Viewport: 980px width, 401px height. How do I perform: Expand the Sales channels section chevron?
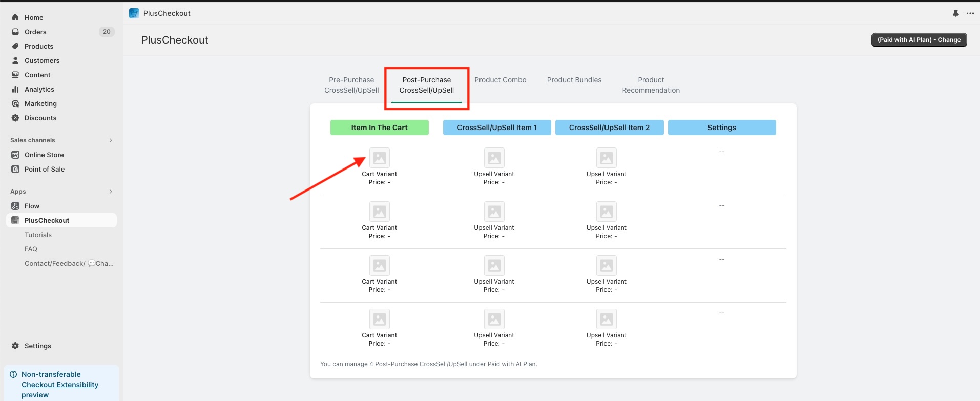click(x=111, y=140)
